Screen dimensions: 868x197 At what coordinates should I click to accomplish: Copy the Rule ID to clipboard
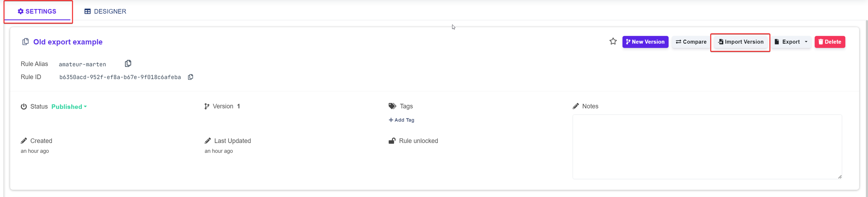[x=191, y=77]
